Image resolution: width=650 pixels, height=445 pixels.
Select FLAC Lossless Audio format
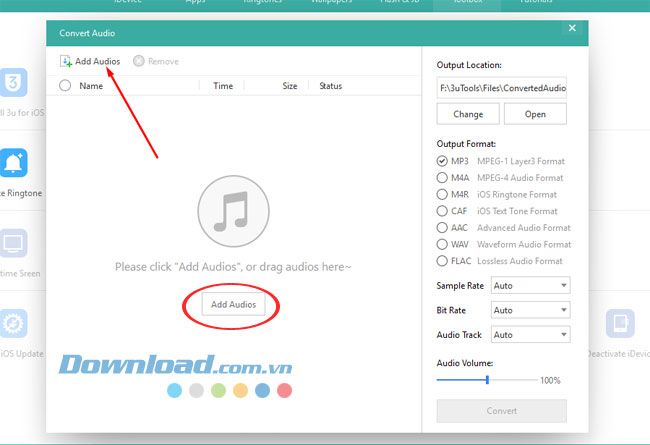442,260
